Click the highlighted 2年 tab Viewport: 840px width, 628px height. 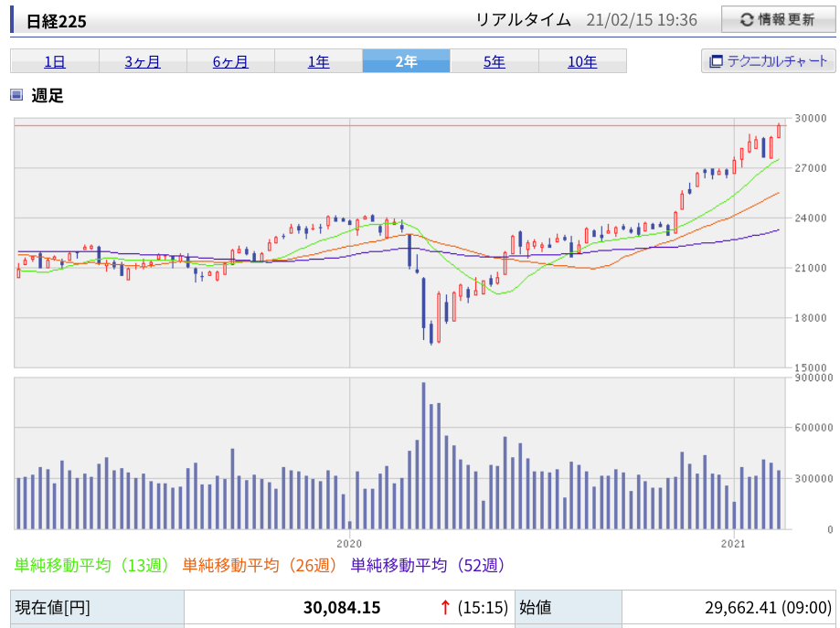[406, 61]
